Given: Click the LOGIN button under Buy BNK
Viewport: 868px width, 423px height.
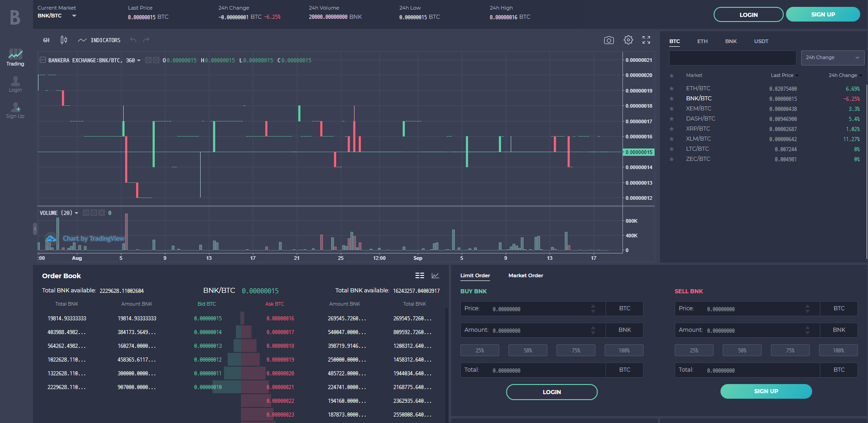Looking at the screenshot, I should [551, 392].
